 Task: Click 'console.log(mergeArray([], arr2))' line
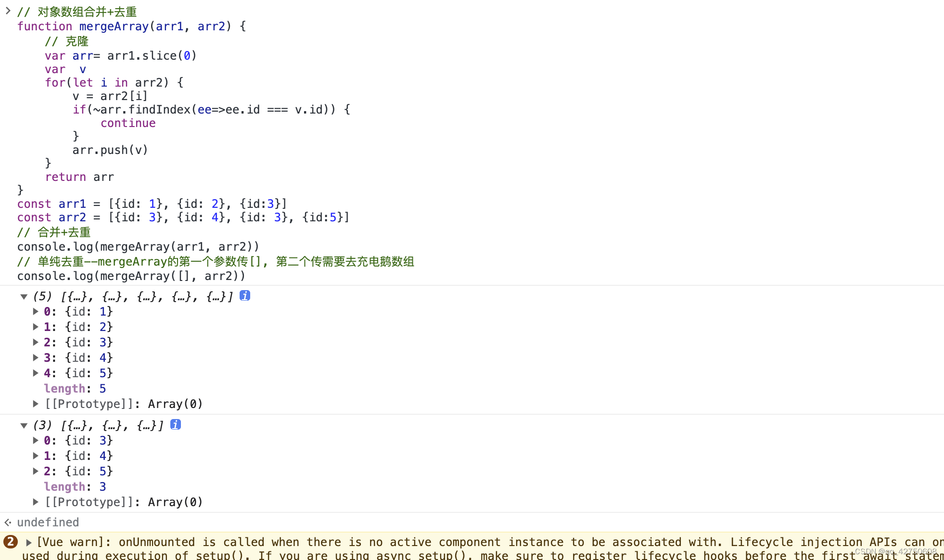tap(131, 276)
